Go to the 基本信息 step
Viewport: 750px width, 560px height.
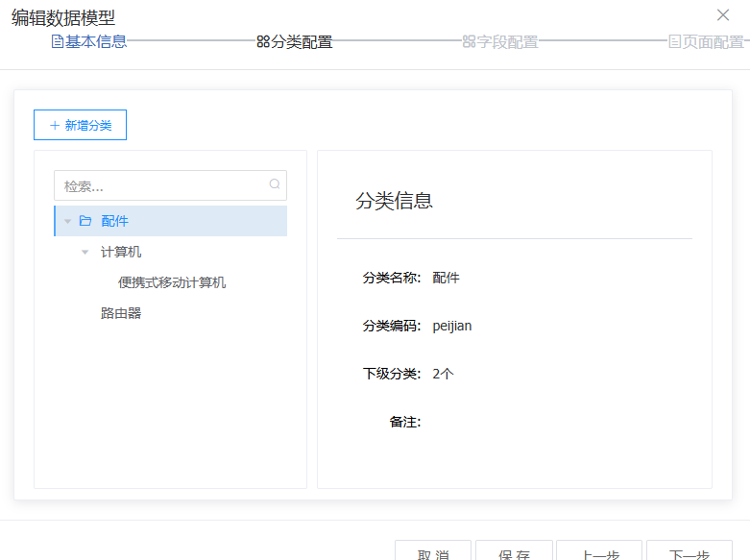[x=96, y=42]
